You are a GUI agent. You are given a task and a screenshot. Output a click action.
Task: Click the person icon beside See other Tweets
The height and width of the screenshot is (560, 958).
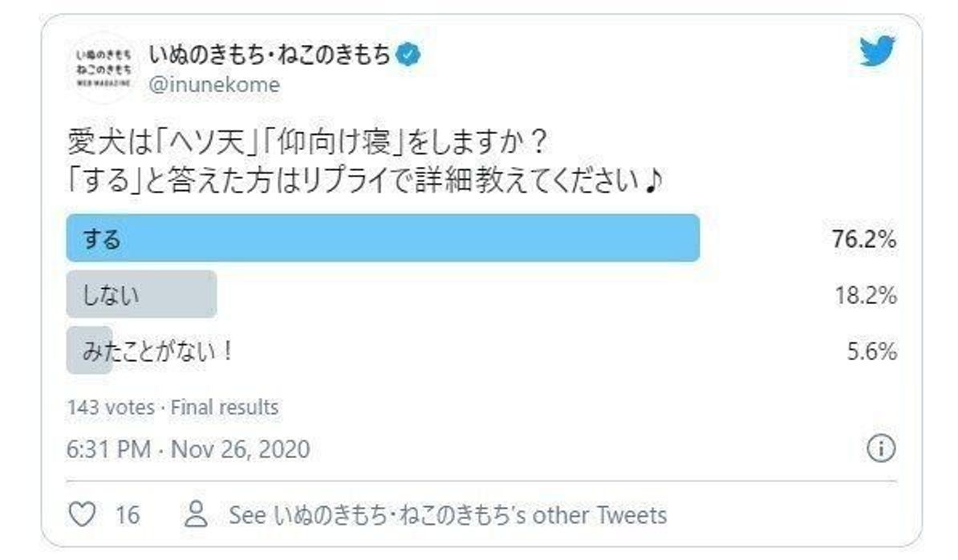click(x=196, y=514)
